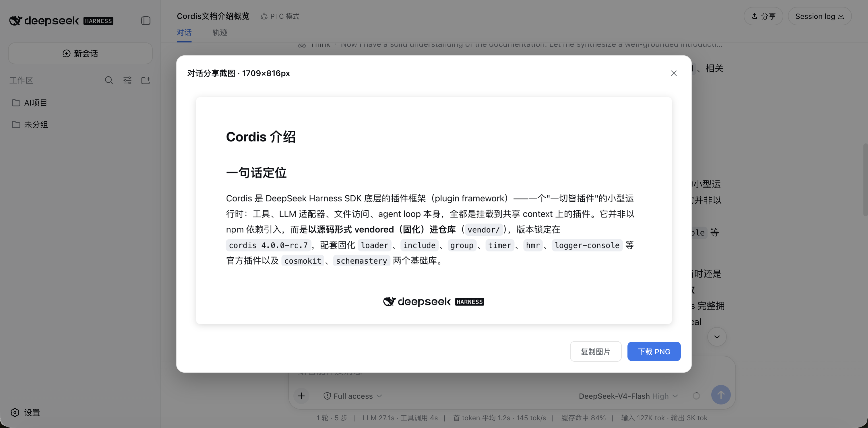Click the scroll-to-bottom chevron button
The width and height of the screenshot is (868, 428).
point(717,337)
